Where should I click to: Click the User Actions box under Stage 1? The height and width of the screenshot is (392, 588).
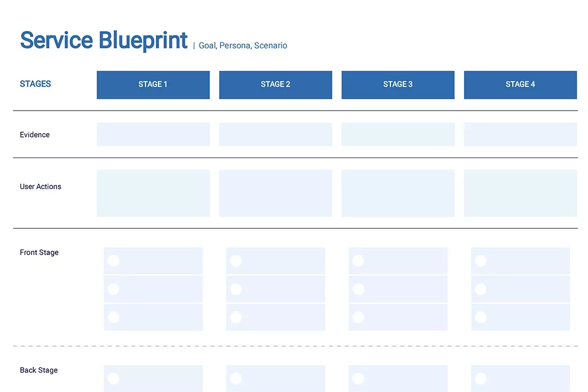tap(153, 193)
